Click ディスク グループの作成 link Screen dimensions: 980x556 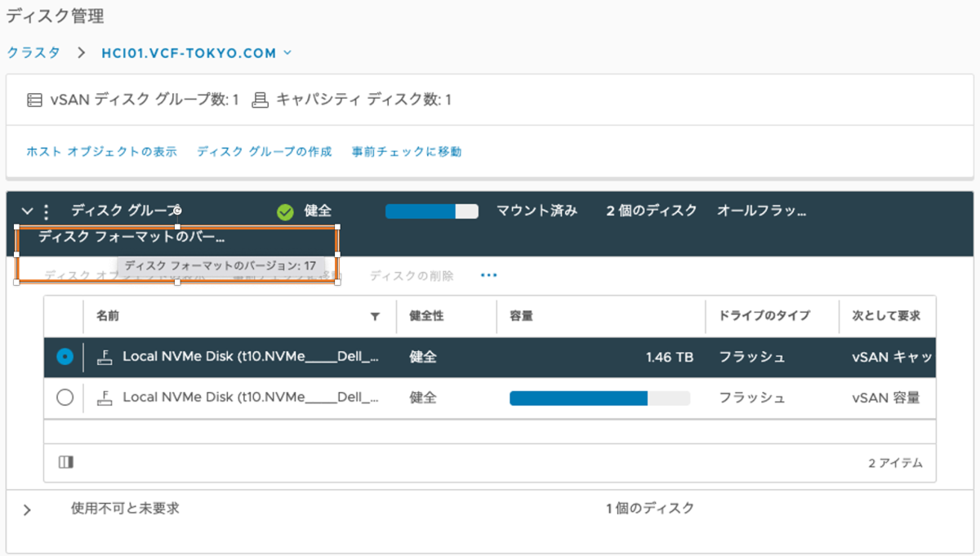pos(264,152)
